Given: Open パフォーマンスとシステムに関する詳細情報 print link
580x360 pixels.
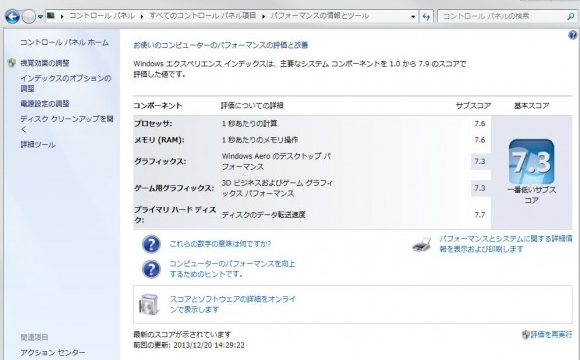Looking at the screenshot, I should pyautogui.click(x=506, y=244).
